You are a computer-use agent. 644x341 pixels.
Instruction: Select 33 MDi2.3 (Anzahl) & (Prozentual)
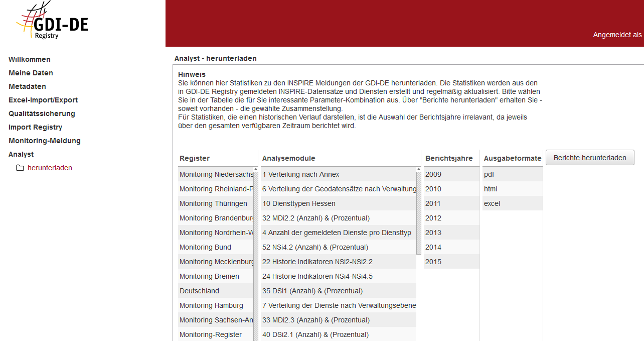(x=339, y=320)
